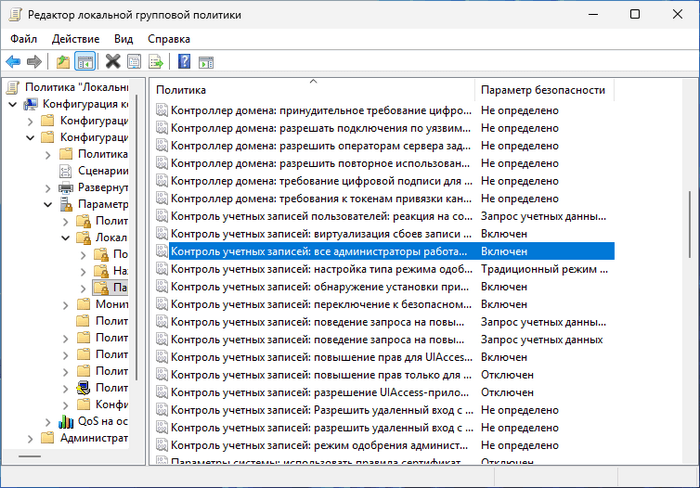
Task: Click the locked folder icon beside Локал
Action: point(83,238)
